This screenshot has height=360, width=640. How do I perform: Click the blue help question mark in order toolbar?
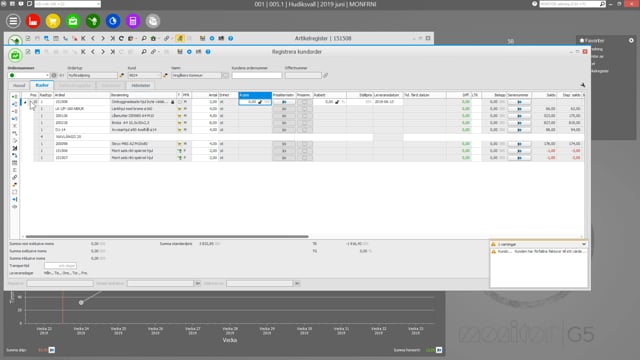point(208,52)
